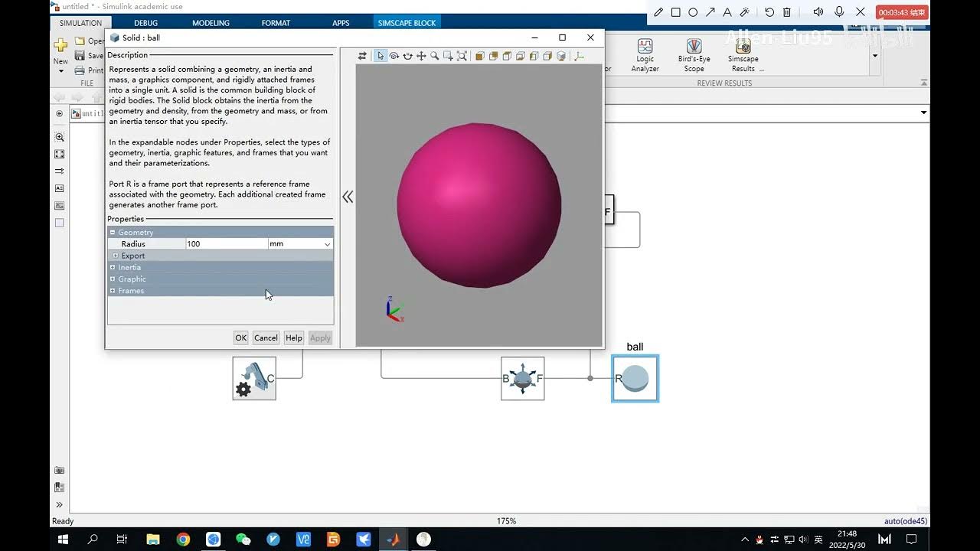980x551 pixels.
Task: Click the 175% zoom level in status bar
Action: [506, 521]
